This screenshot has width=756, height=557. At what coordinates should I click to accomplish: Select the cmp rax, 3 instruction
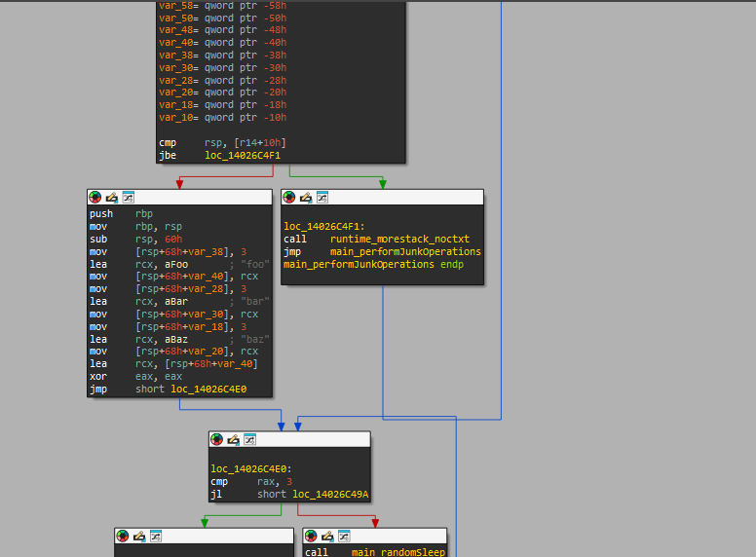(251, 481)
